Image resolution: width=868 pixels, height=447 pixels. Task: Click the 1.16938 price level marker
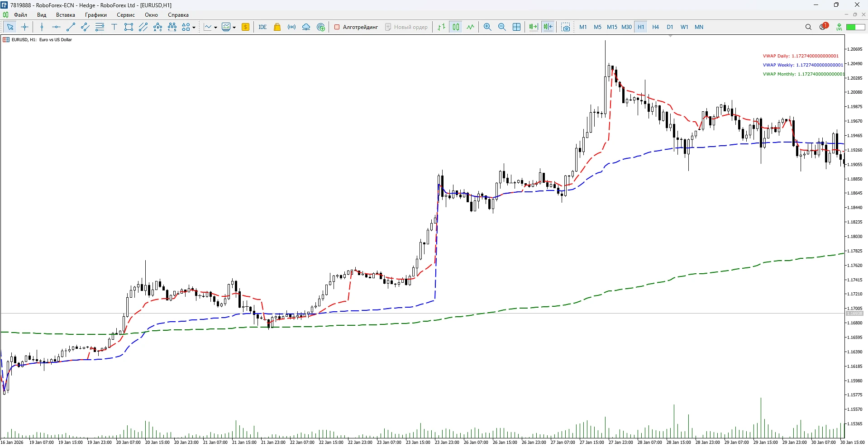[854, 314]
